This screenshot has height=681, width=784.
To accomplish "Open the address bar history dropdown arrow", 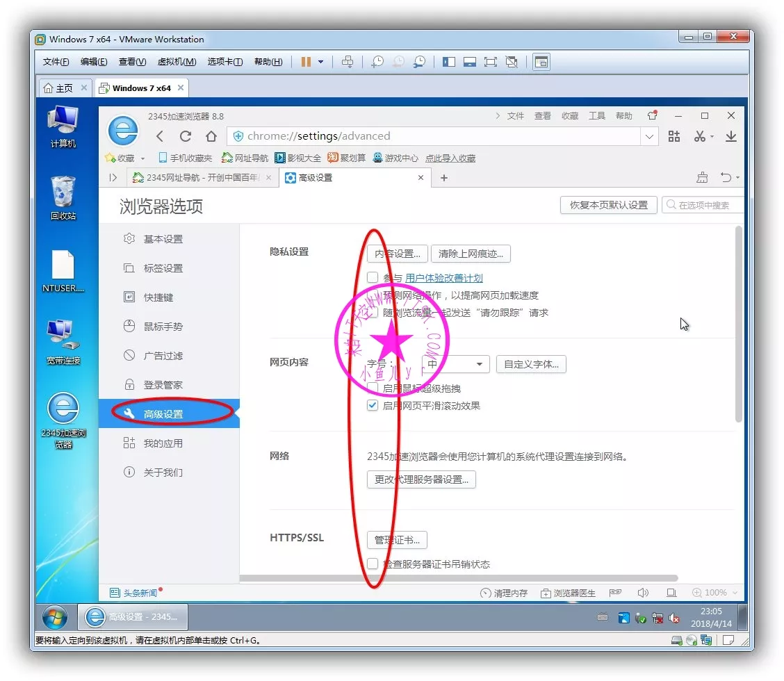I will [649, 136].
